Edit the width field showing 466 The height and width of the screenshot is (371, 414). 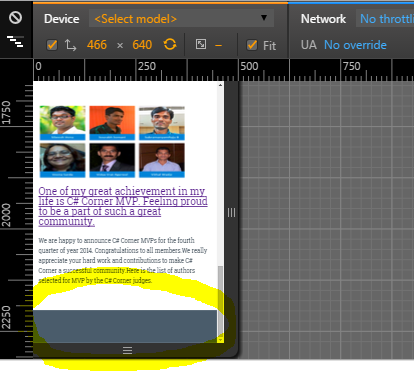(97, 45)
